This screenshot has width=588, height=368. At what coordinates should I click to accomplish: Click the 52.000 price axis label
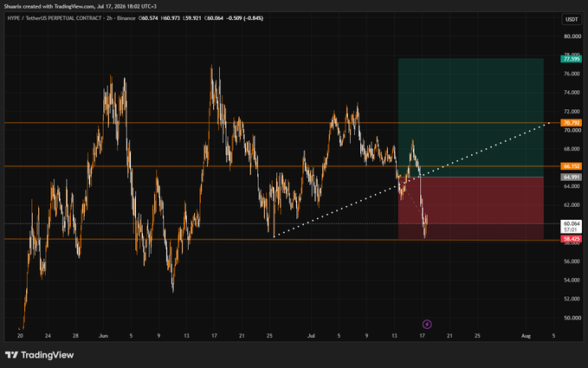(x=572, y=299)
